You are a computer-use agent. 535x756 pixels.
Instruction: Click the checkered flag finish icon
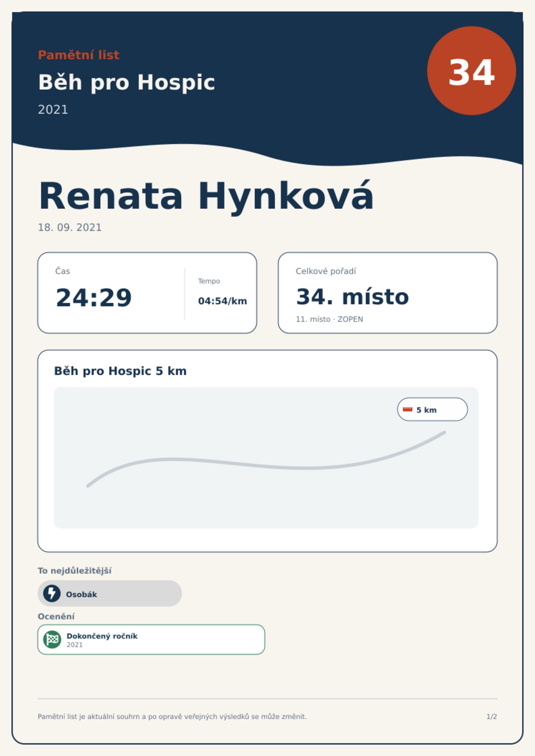pos(52,639)
